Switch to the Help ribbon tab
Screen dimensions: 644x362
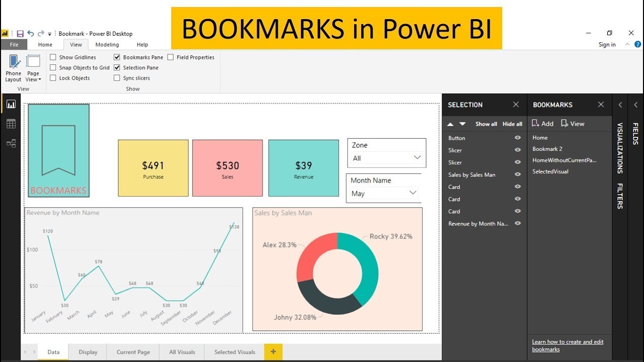pyautogui.click(x=142, y=45)
